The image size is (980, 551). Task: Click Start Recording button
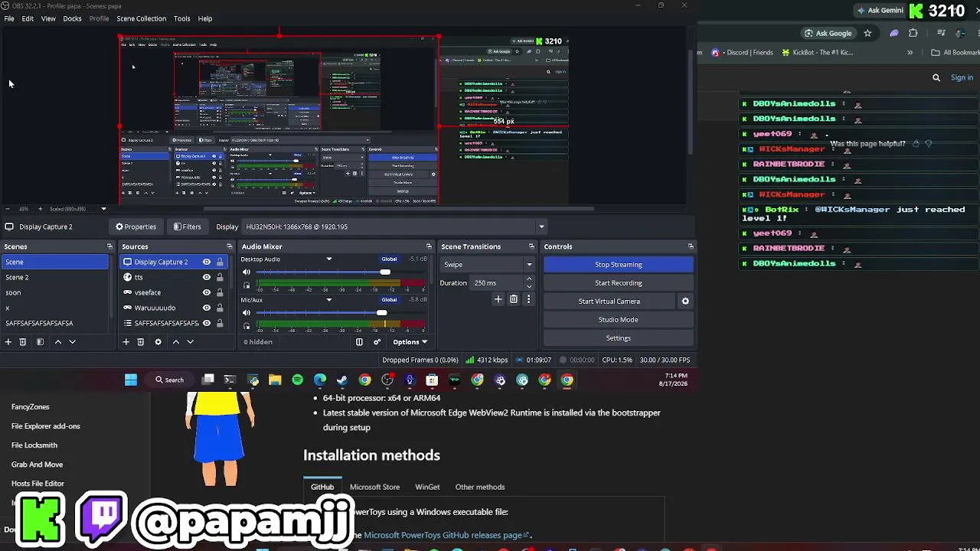coord(619,283)
